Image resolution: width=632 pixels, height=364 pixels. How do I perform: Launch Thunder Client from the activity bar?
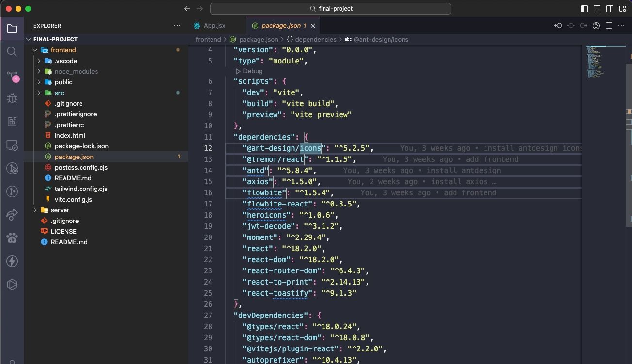click(x=12, y=261)
